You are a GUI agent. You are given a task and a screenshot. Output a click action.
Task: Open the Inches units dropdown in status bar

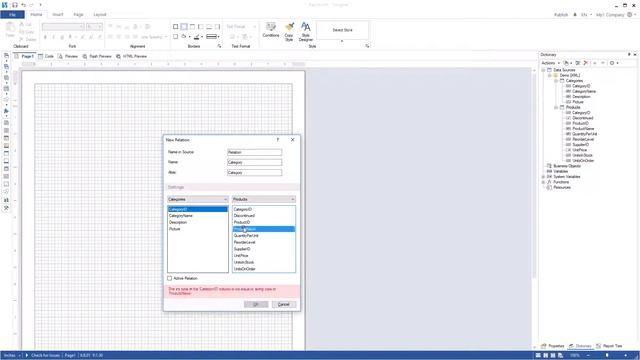(x=12, y=356)
